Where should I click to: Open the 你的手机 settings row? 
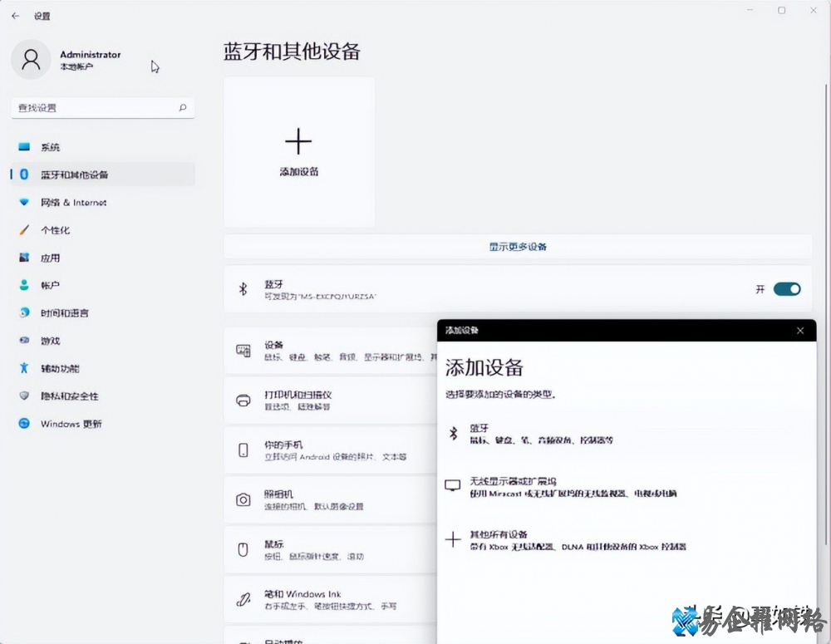(328, 450)
